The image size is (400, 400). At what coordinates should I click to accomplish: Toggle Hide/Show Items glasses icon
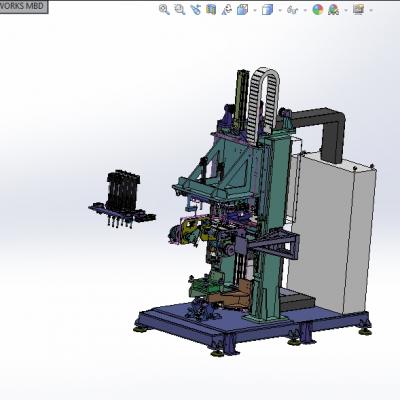[x=292, y=10]
